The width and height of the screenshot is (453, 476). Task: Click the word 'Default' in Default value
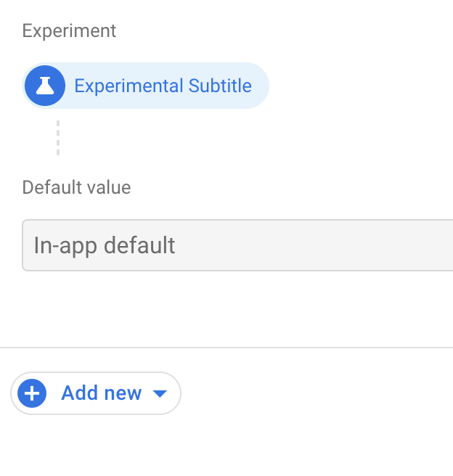(51, 187)
